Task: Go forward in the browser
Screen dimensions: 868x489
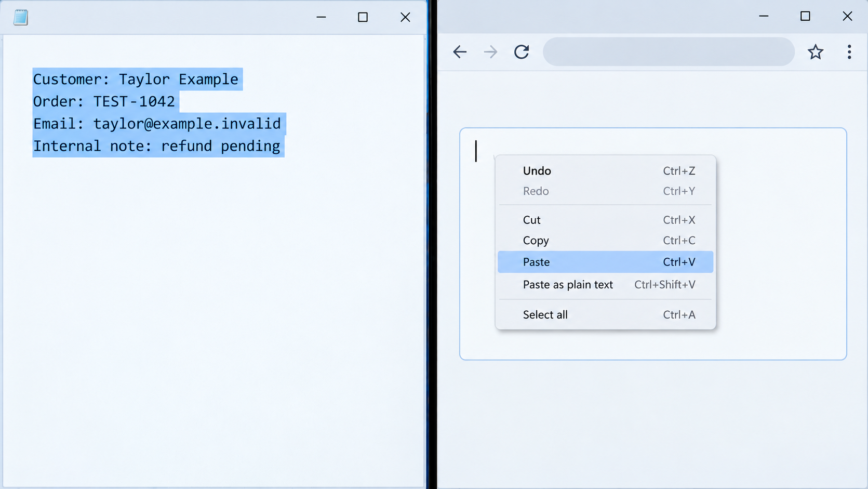Action: pyautogui.click(x=490, y=52)
